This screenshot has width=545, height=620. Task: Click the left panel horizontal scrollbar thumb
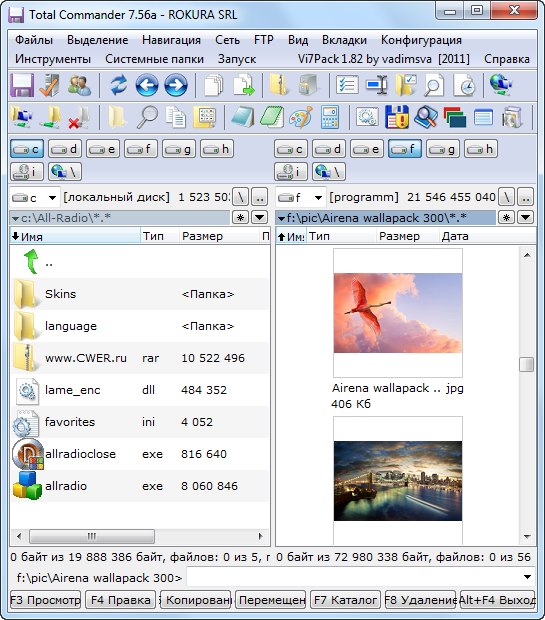point(92,536)
